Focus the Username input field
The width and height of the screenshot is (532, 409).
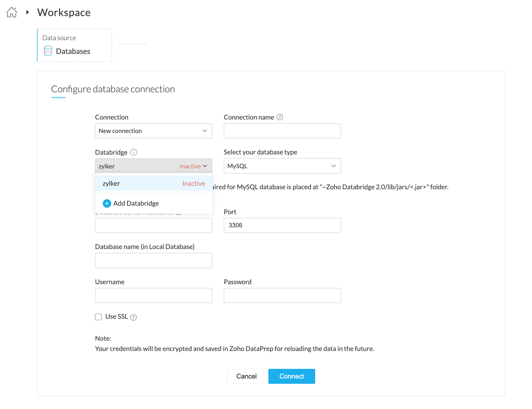153,295
